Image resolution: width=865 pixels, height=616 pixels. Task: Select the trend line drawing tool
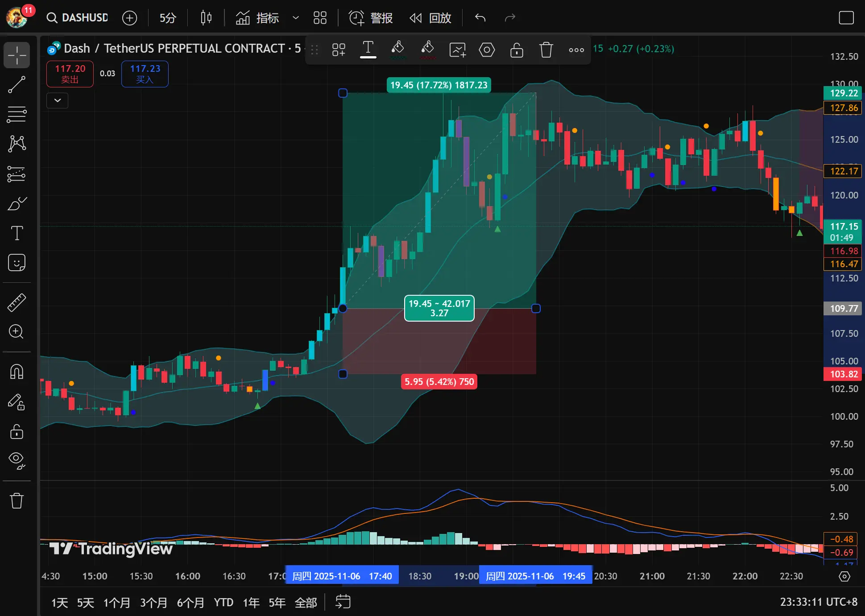click(17, 85)
